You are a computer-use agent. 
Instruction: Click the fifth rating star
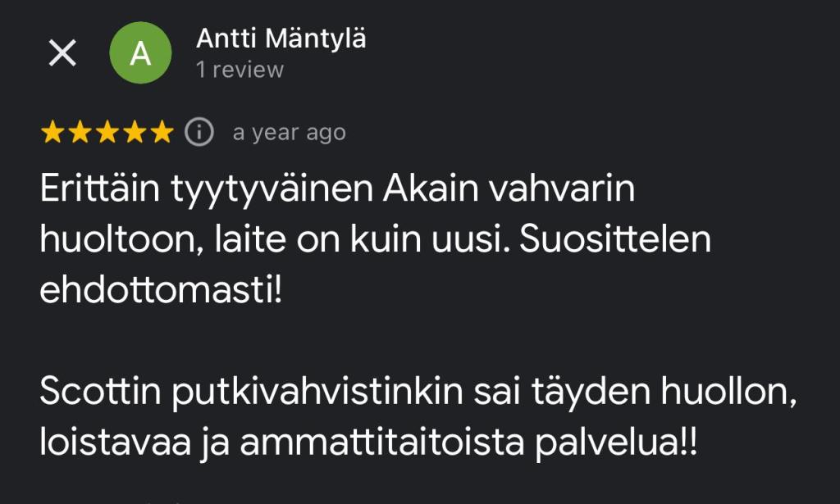click(x=162, y=132)
